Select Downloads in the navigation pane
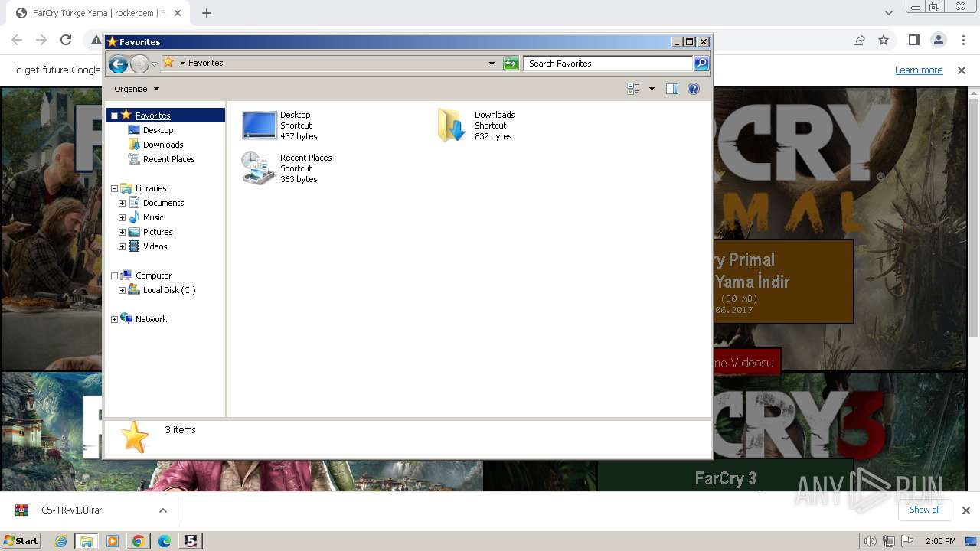The width and height of the screenshot is (980, 551). point(163,145)
